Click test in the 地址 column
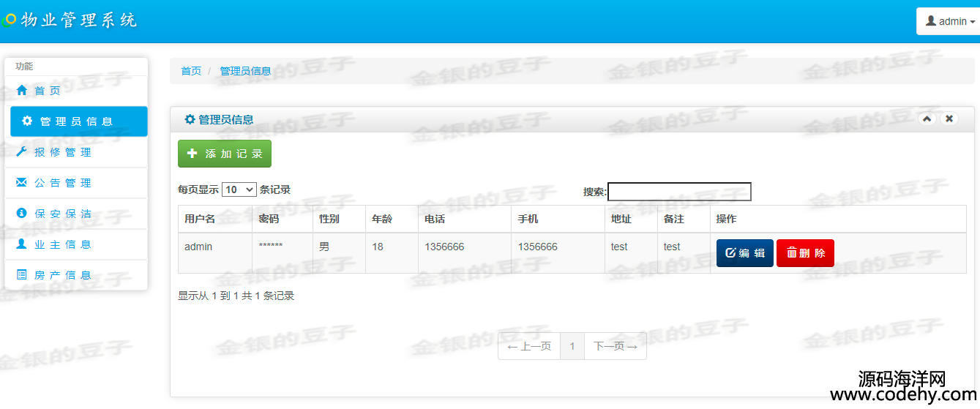This screenshot has height=409, width=980. [x=631, y=253]
